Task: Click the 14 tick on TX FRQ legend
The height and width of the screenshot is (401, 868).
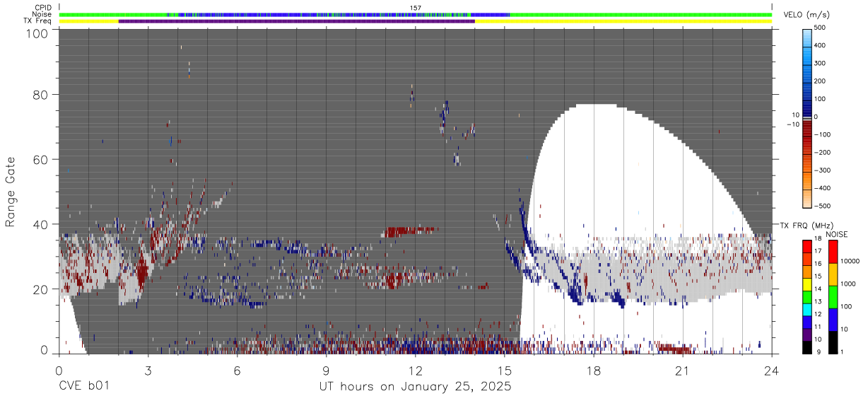Action: tap(819, 289)
